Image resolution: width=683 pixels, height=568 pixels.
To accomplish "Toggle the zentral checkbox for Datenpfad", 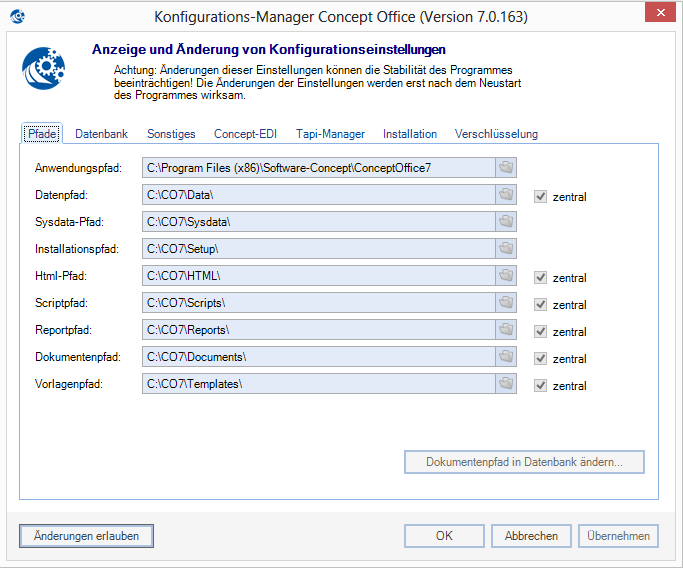I will [541, 196].
